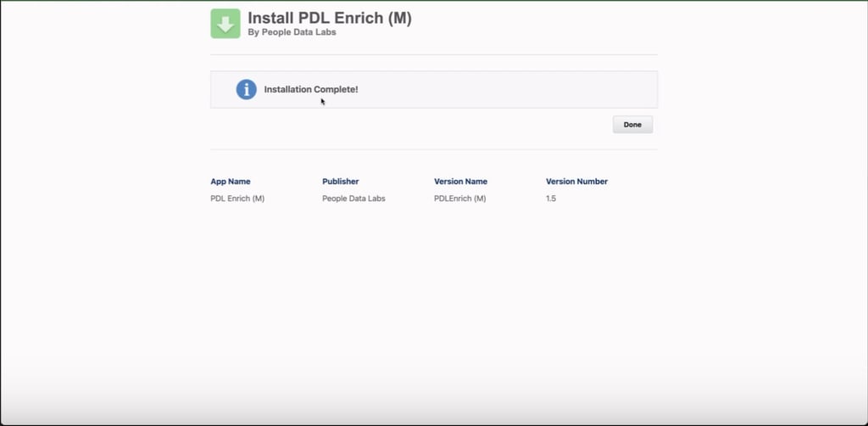
Task: Click the green install download icon
Action: tap(225, 24)
